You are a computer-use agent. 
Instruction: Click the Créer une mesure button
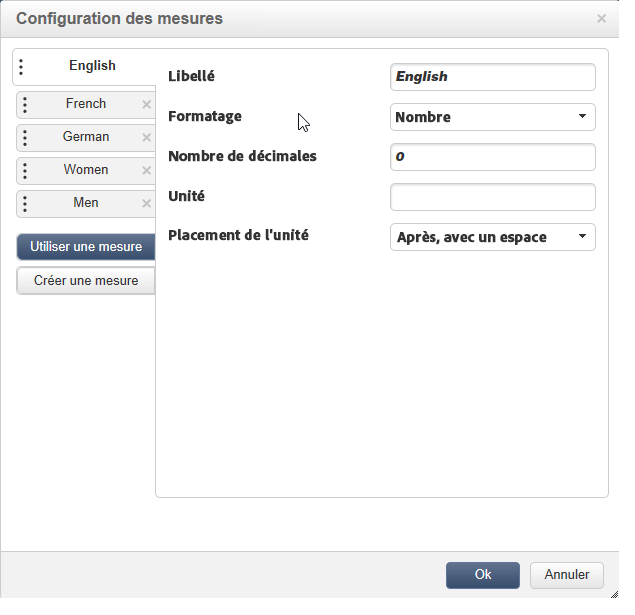[86, 281]
